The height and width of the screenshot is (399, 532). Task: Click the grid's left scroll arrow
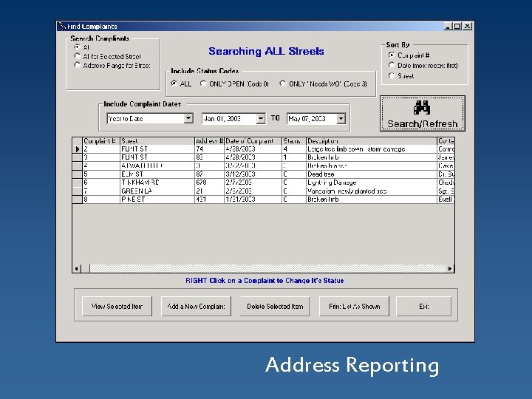point(77,269)
